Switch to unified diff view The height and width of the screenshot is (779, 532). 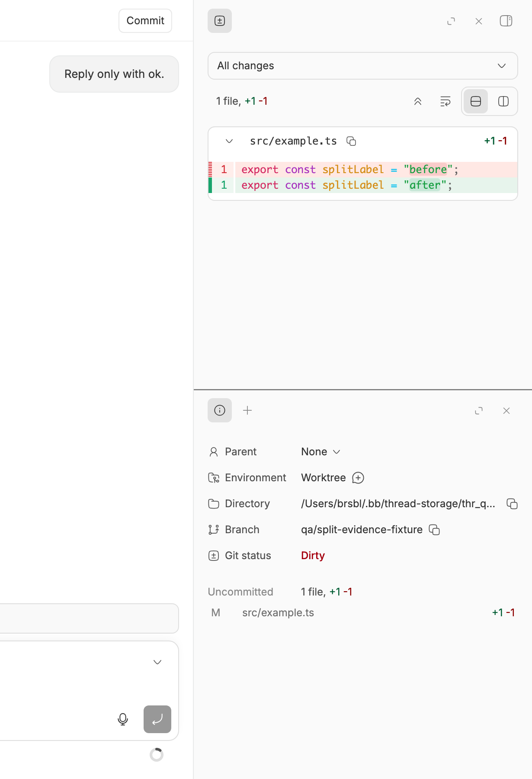click(476, 101)
